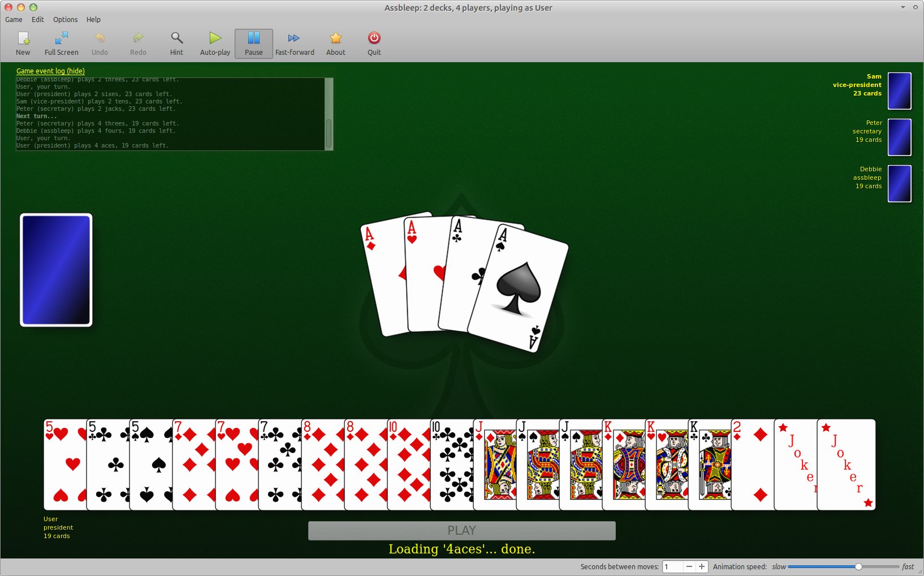Click the status text "Loading '4aces'... done."

pyautogui.click(x=461, y=549)
